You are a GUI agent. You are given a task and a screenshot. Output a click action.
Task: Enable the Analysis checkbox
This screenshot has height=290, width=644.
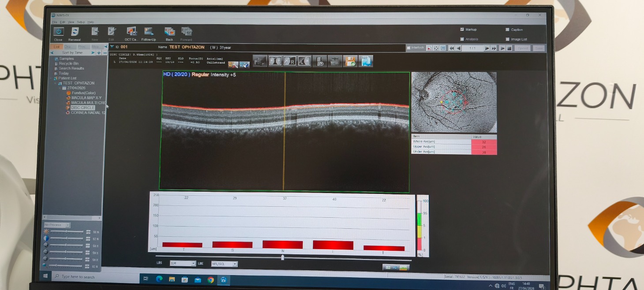tap(462, 39)
